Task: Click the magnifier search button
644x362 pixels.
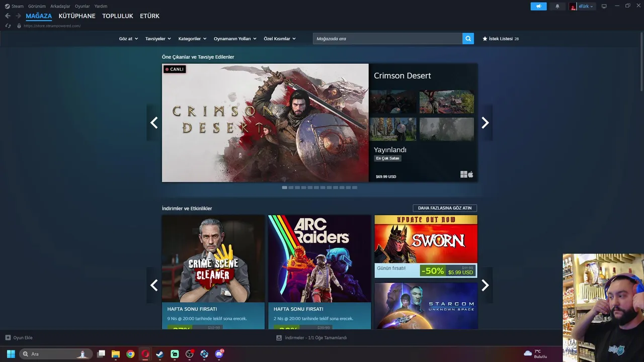Action: click(468, 39)
